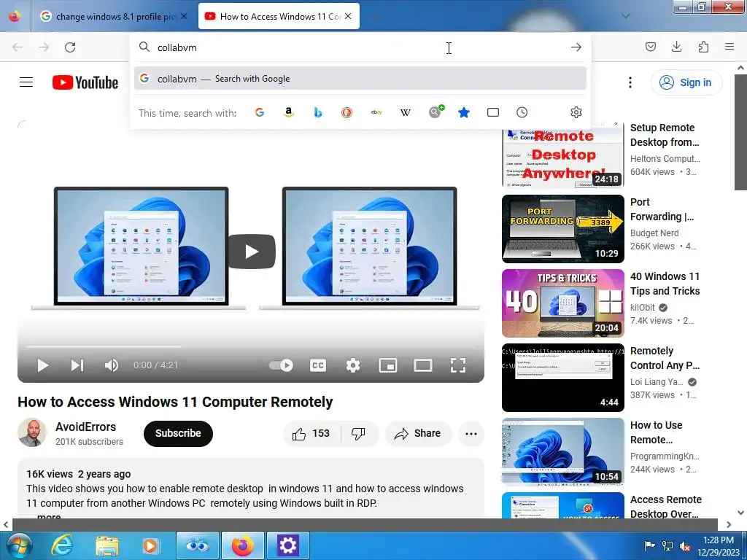Open Remotely Control Any PC title
The image size is (747, 560).
click(x=665, y=358)
